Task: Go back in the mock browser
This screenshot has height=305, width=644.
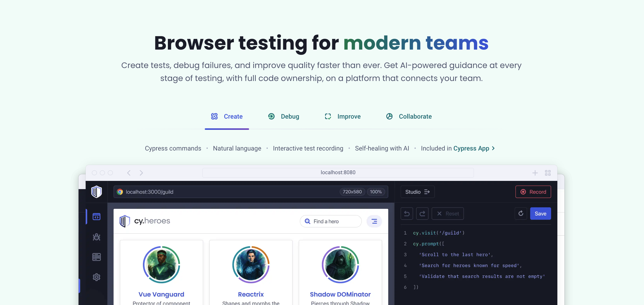Action: tap(129, 173)
